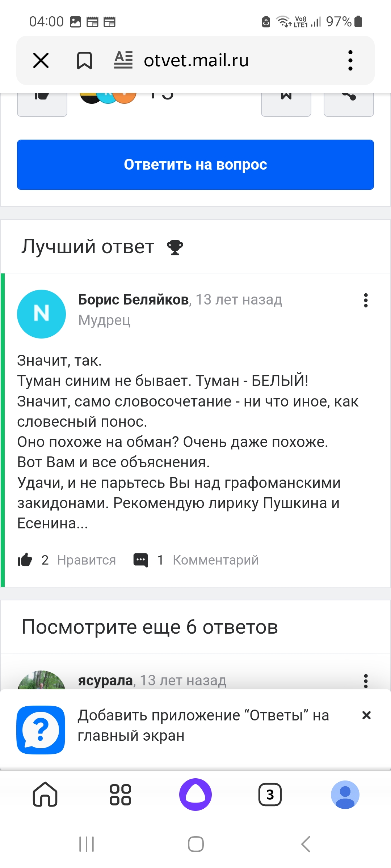Open ясурала user profile link
Image resolution: width=391 pixels, height=868 pixels.
105,680
